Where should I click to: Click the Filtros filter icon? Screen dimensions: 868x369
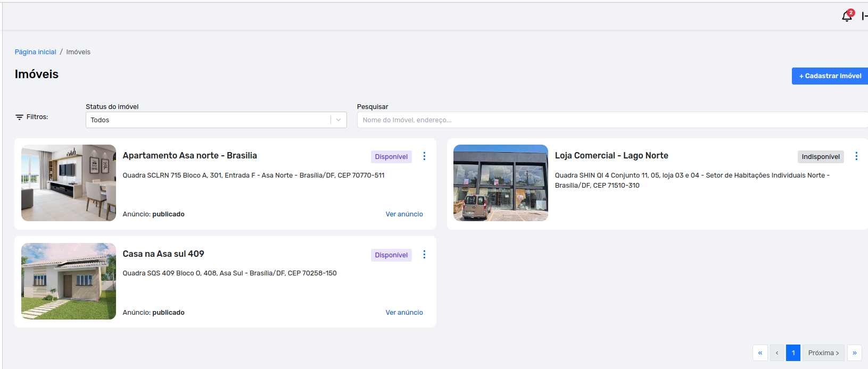tap(20, 117)
